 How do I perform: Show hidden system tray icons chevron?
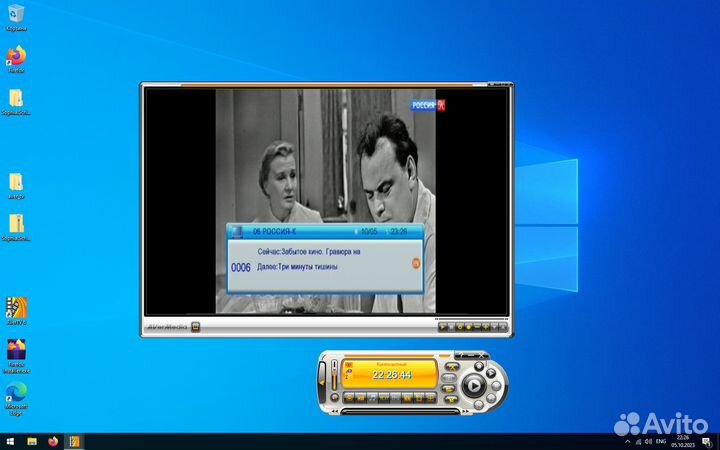tap(628, 442)
